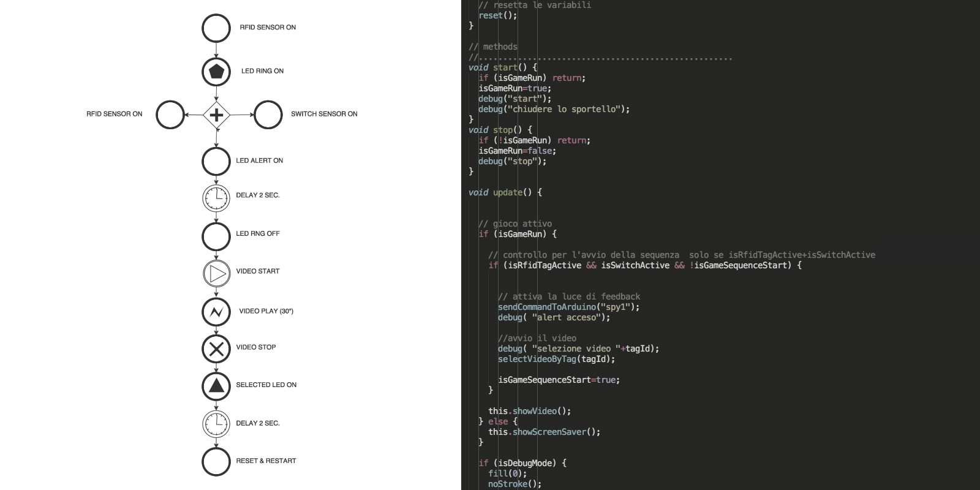Screen dimensions: 980x490
Task: Click debug("chiudere lo sportello") line
Action: [554, 109]
